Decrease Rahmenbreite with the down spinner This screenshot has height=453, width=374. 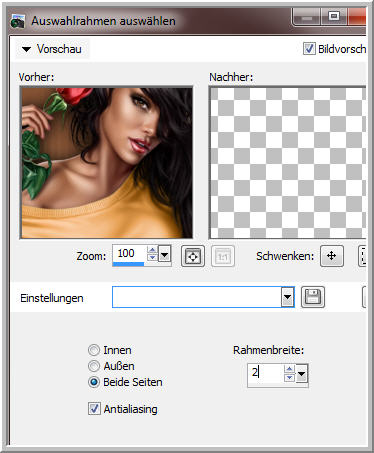click(289, 377)
